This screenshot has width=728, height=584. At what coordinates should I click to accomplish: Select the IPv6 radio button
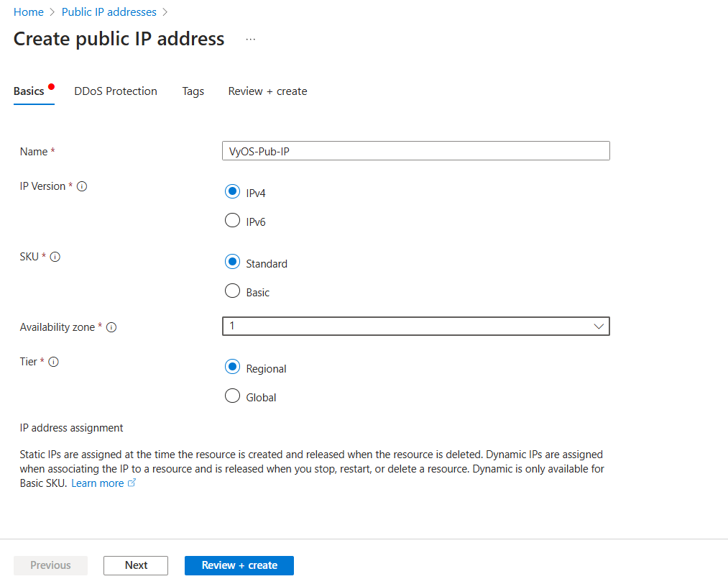pyautogui.click(x=232, y=221)
